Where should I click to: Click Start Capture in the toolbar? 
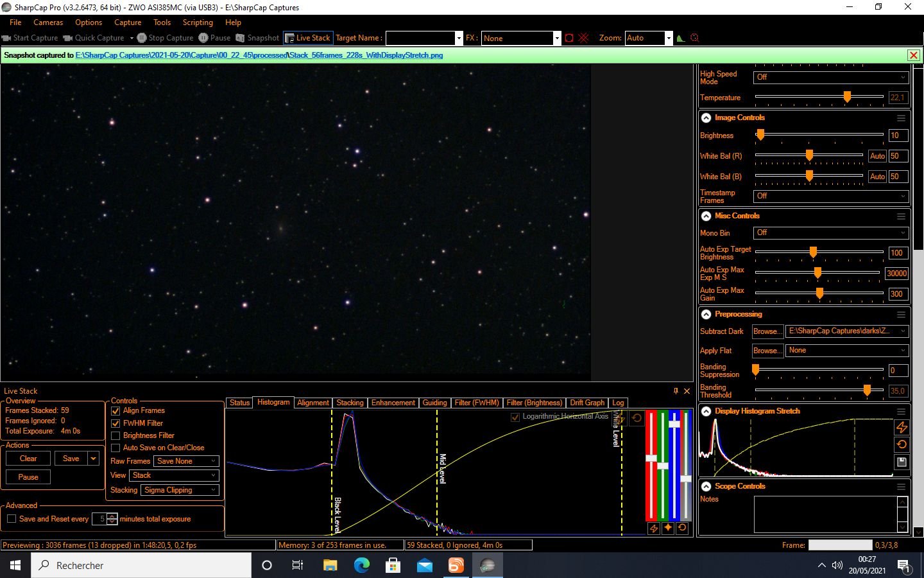[30, 38]
